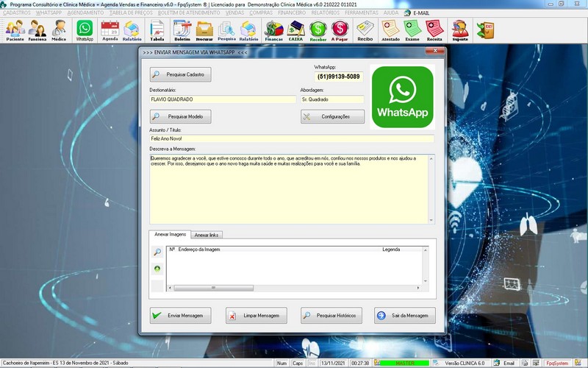Select the Anexar Imagens tab
The image size is (588, 368).
(x=170, y=234)
